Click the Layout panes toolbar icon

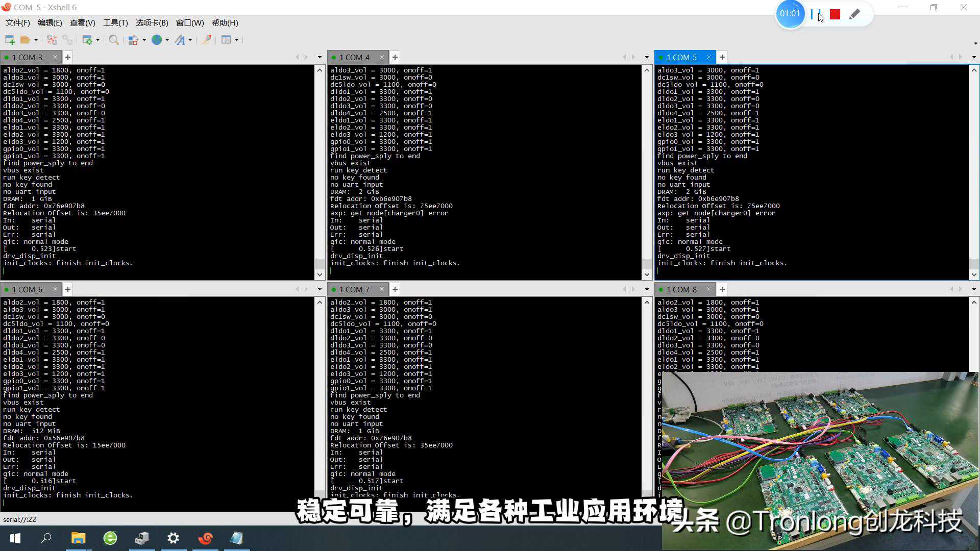tap(226, 40)
